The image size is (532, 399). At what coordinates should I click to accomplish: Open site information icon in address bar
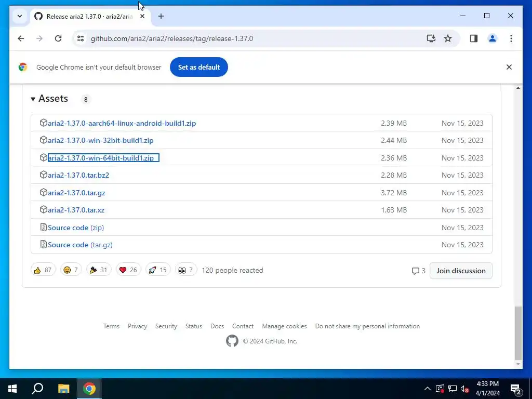coord(81,38)
